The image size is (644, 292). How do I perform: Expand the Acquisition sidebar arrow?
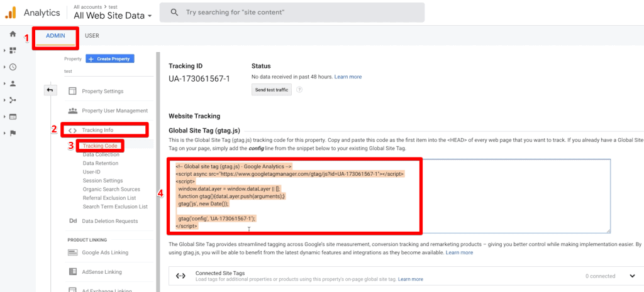click(4, 100)
